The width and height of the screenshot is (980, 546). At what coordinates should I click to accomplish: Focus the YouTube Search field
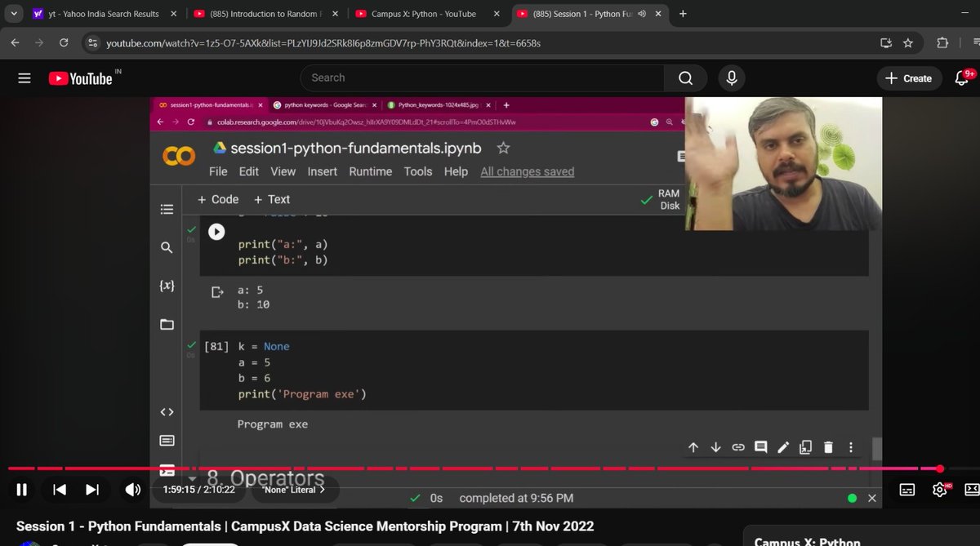(482, 78)
